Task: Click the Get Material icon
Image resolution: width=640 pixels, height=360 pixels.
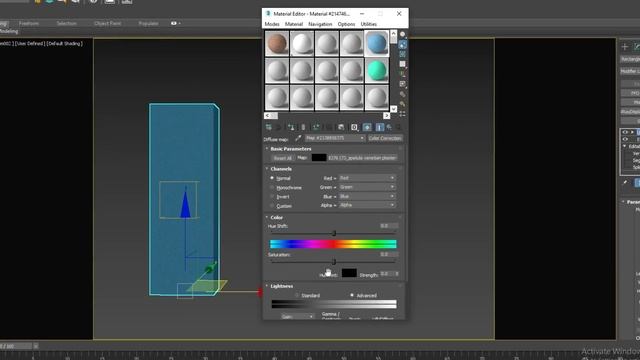Action: [269, 127]
